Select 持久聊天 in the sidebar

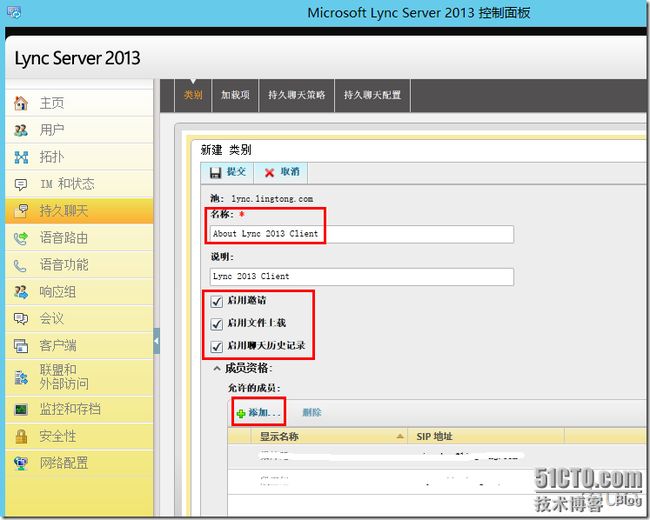click(79, 211)
